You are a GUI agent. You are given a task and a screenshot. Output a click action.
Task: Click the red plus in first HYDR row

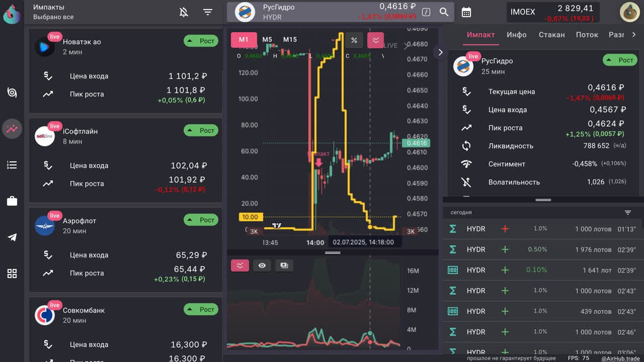pos(505,229)
